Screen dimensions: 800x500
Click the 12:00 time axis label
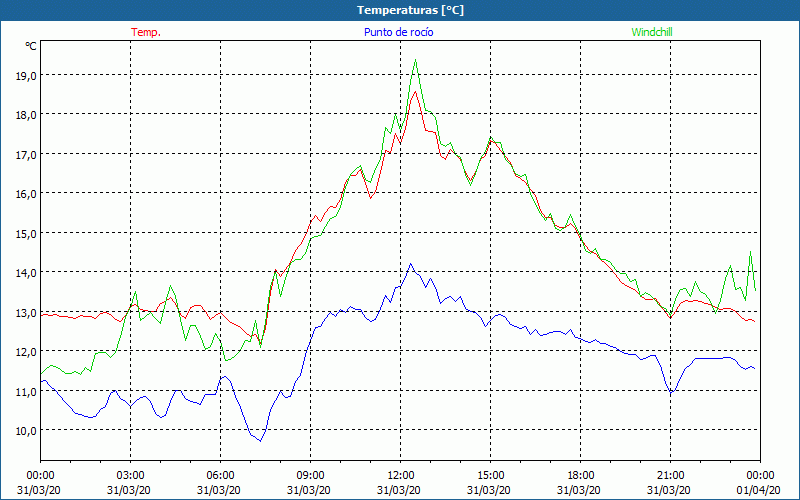(x=400, y=476)
